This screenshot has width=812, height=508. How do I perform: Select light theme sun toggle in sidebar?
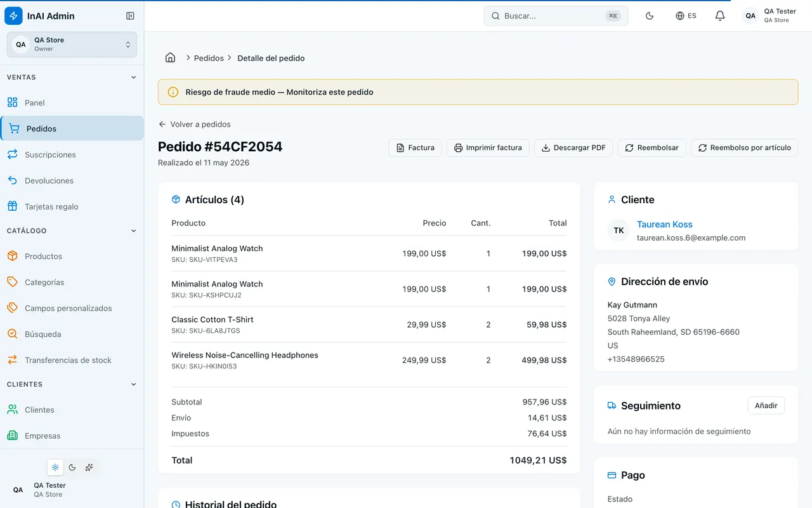(55, 467)
